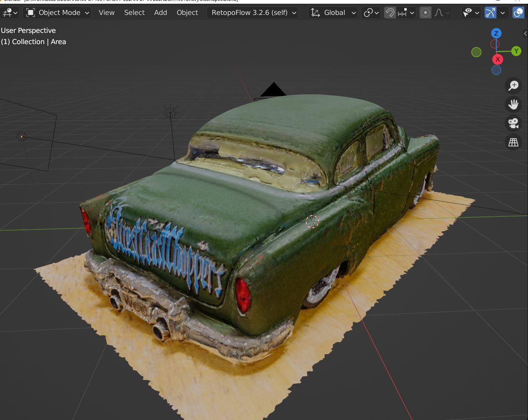
Task: Align view to the Y axis gizmo
Action: [516, 51]
